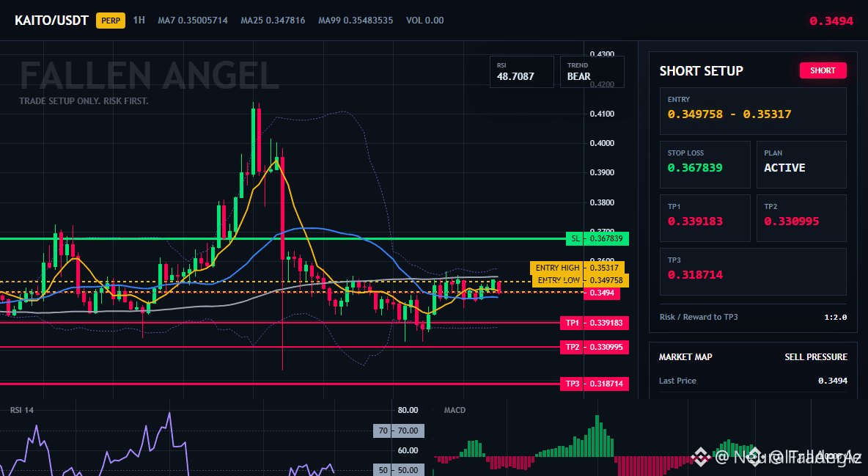This screenshot has width=868, height=476.
Task: Click the VOL 0.00 label
Action: tap(425, 21)
